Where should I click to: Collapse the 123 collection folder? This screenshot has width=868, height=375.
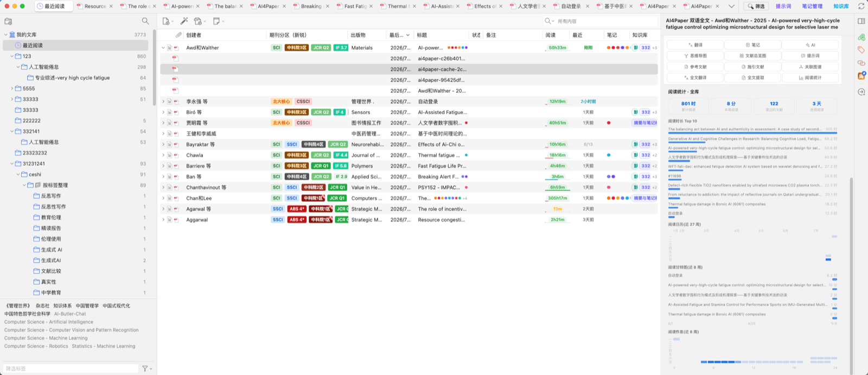pyautogui.click(x=12, y=56)
